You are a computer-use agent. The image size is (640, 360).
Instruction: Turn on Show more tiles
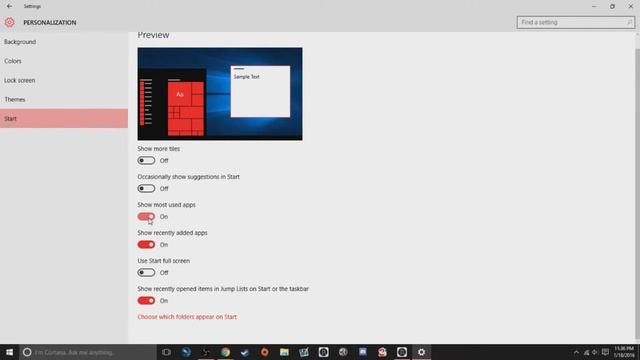tap(146, 160)
